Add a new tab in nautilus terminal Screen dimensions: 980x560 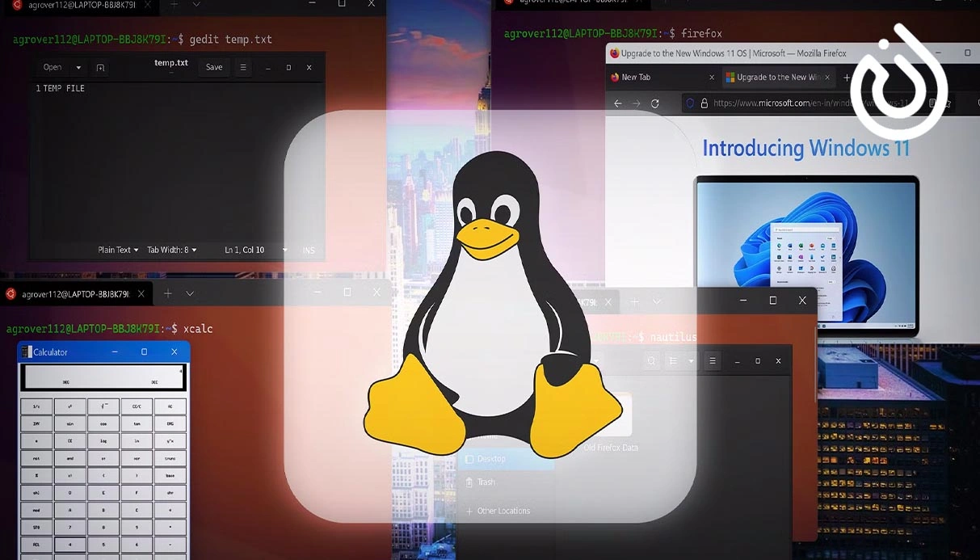(634, 301)
